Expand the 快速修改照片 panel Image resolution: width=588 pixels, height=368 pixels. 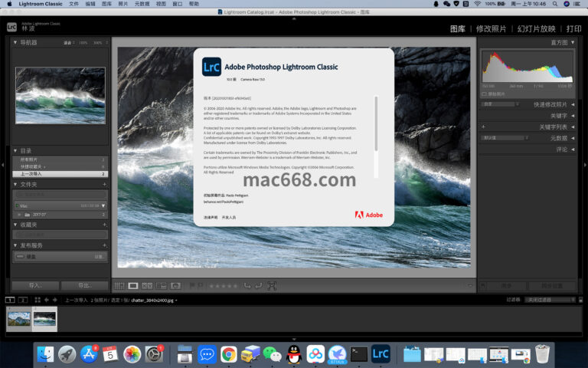tap(573, 104)
